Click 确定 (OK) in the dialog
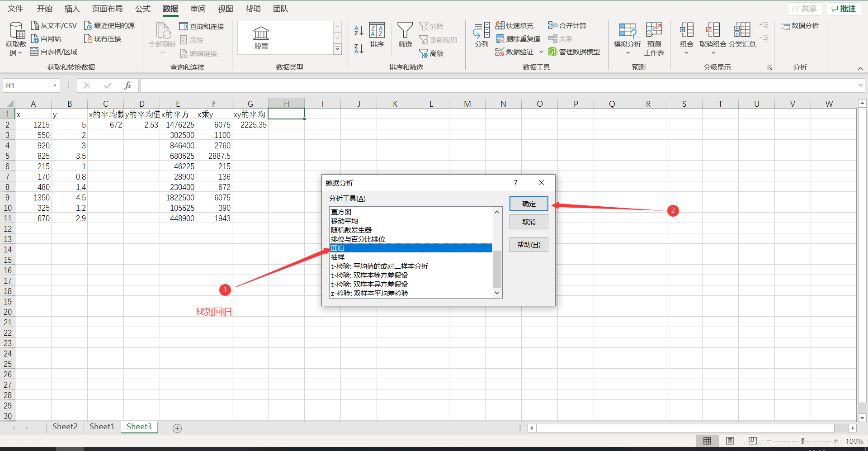Screen dimensions: 868x451 pos(529,204)
